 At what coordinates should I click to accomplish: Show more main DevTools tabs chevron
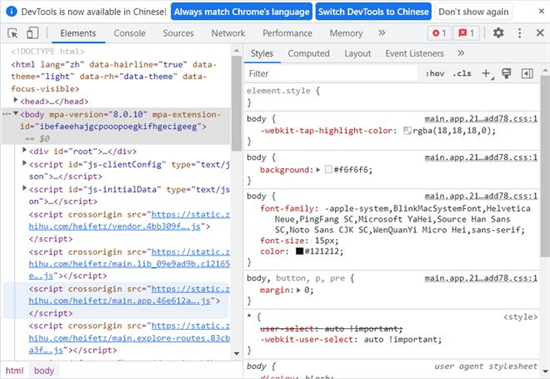click(x=382, y=33)
